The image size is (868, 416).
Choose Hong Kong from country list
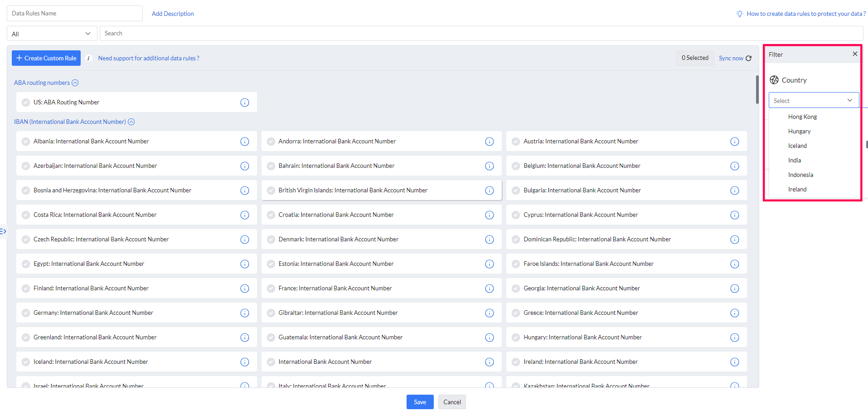coord(802,117)
